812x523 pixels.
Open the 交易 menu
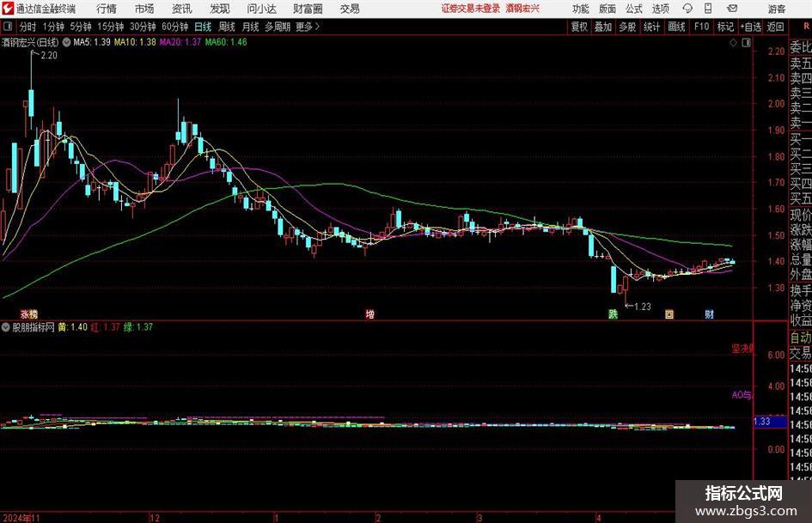[350, 9]
